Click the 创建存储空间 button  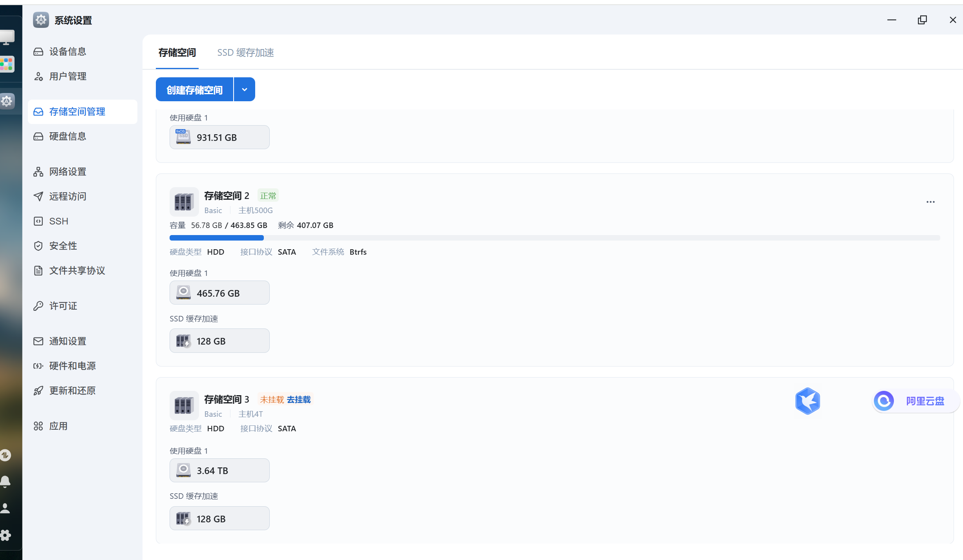point(194,89)
